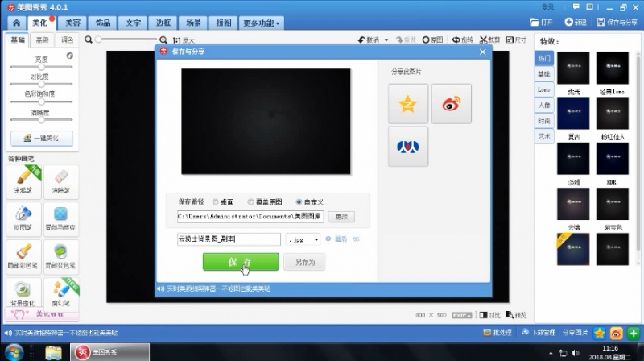The width and height of the screenshot is (644, 361).
Task: Select the 魔幻笔 magic pen tool
Action: pyautogui.click(x=61, y=293)
